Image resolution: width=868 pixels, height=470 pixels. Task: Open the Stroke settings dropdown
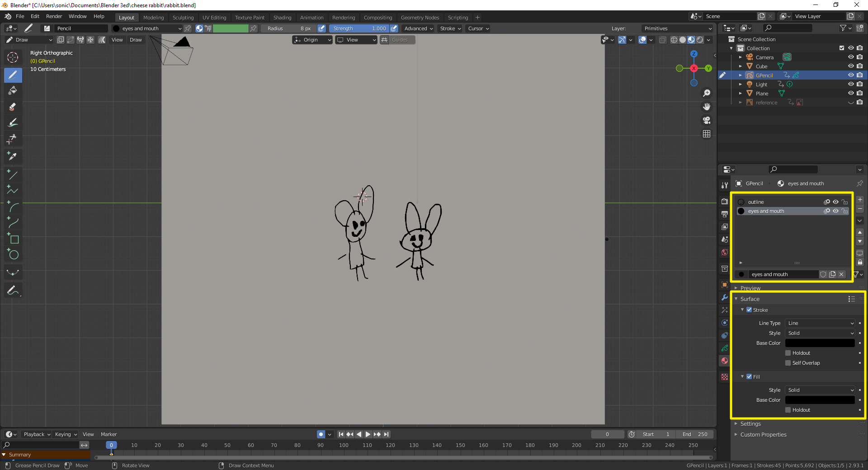[x=450, y=28]
